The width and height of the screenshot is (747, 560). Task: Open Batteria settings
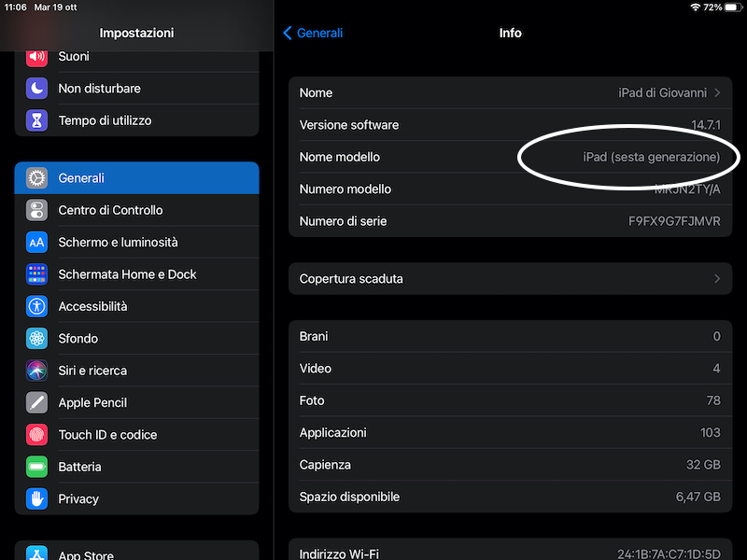click(x=136, y=467)
